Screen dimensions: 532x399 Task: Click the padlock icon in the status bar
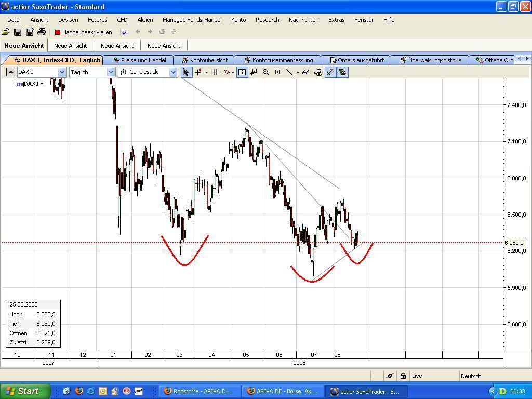(x=403, y=376)
